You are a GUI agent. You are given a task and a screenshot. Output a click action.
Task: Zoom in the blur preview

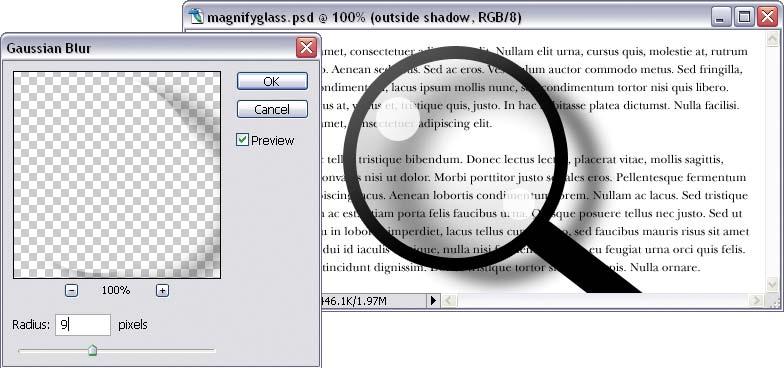(162, 290)
